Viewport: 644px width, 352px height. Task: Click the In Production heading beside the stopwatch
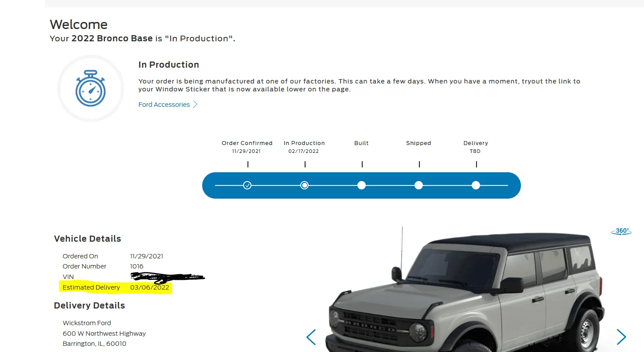click(169, 65)
